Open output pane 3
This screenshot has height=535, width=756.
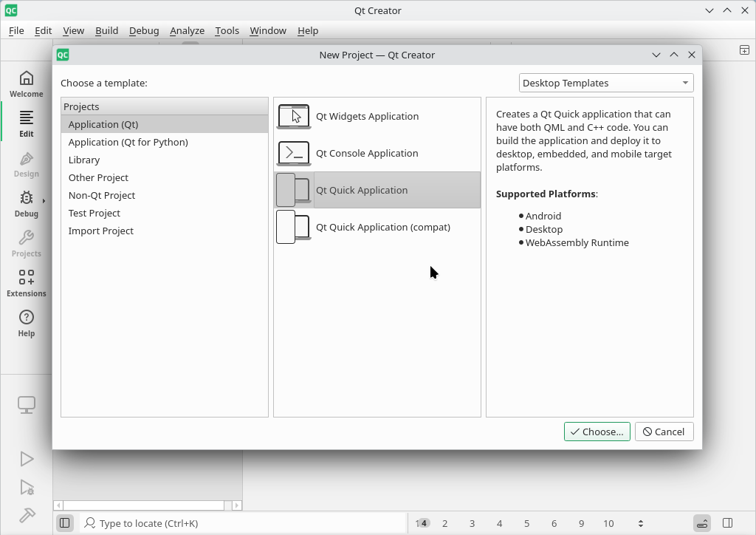472,523
